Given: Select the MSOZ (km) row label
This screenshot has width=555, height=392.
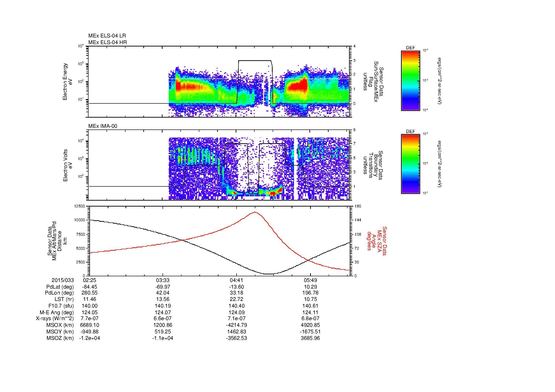Looking at the screenshot, I should (x=60, y=338).
